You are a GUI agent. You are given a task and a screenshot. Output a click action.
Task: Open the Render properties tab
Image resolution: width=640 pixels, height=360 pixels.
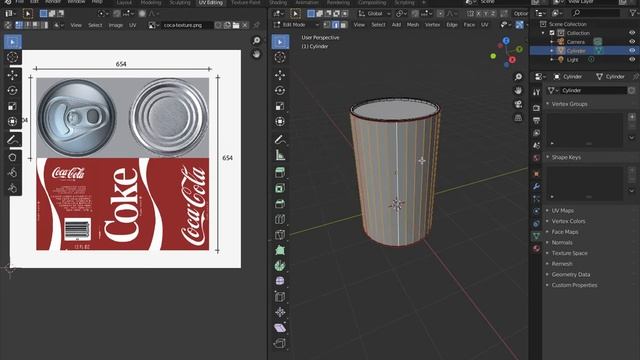pos(536,108)
